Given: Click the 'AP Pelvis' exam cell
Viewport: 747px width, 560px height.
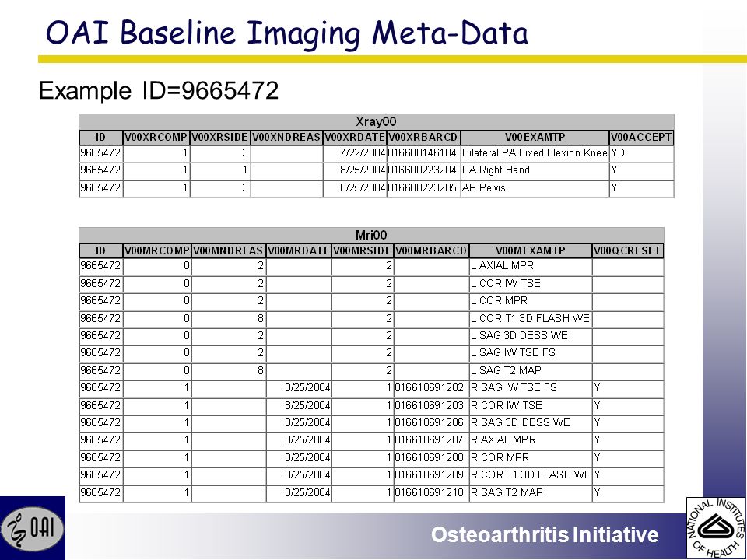Looking at the screenshot, I should click(535, 188).
